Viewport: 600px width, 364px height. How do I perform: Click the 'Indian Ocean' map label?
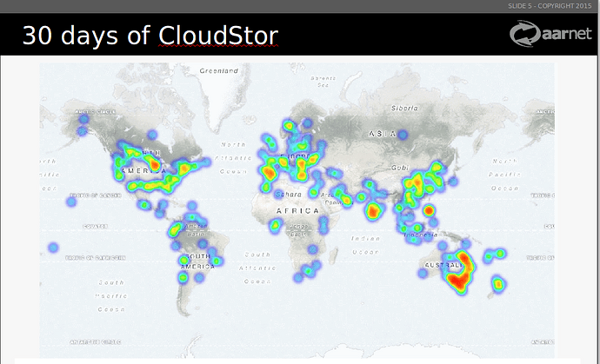365,245
